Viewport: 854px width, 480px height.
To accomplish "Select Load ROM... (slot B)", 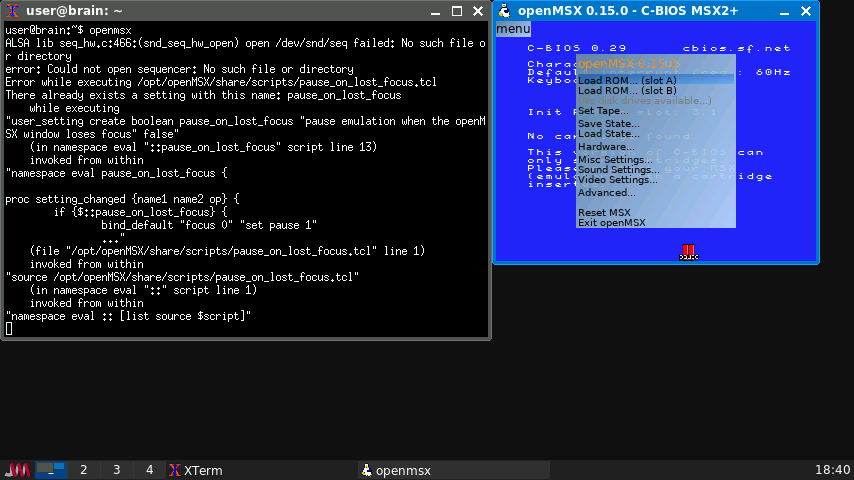I will tap(627, 91).
